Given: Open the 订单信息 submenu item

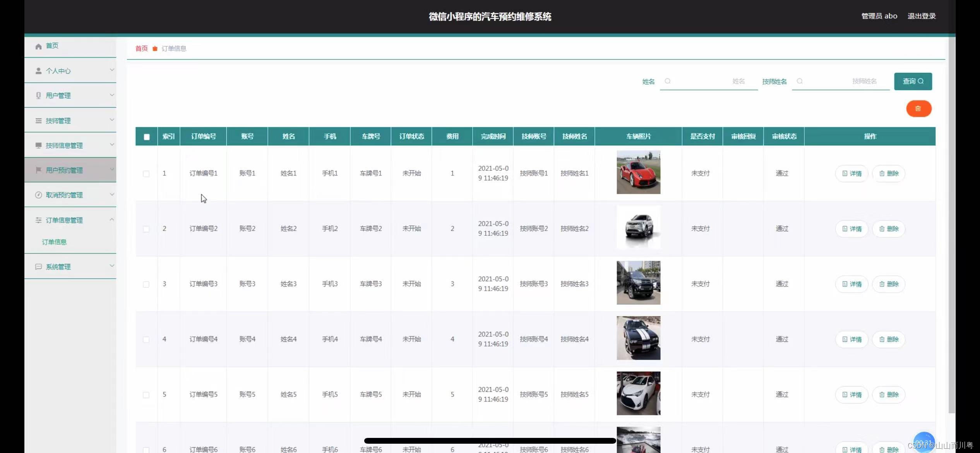Looking at the screenshot, I should [x=54, y=242].
